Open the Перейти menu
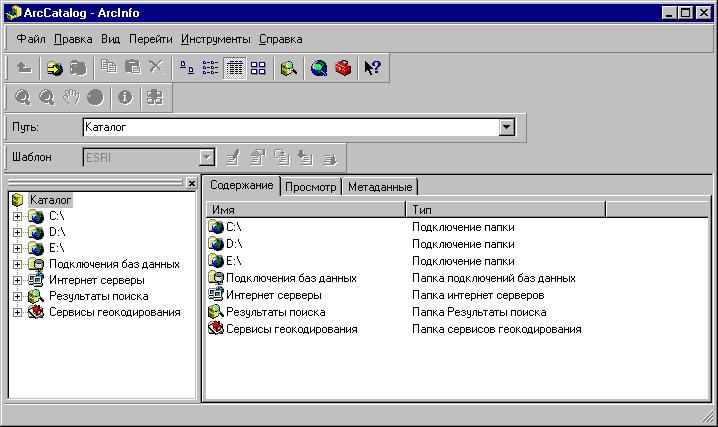The width and height of the screenshot is (718, 427). point(151,39)
